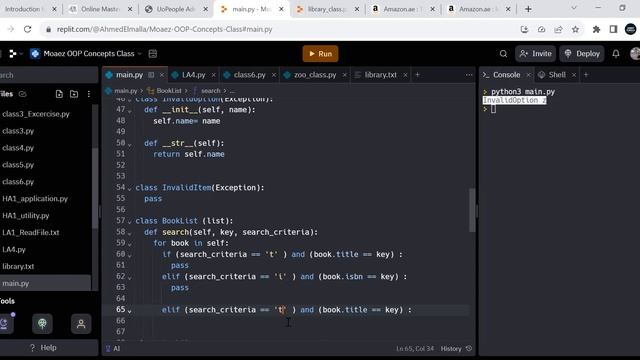Click BookList in the editor breadcrumb
Viewport: 640px width, 360px height.
169,91
